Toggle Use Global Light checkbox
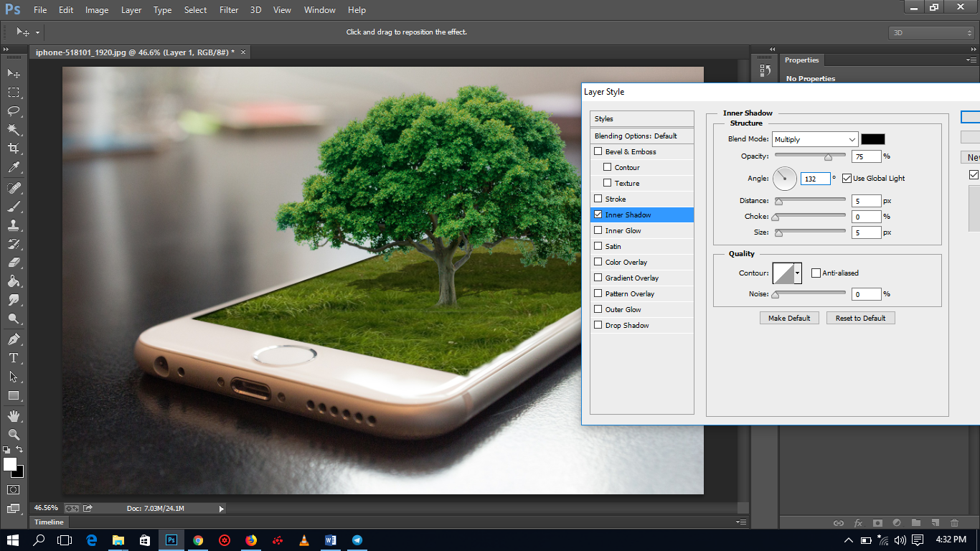The height and width of the screenshot is (551, 980). pos(847,178)
